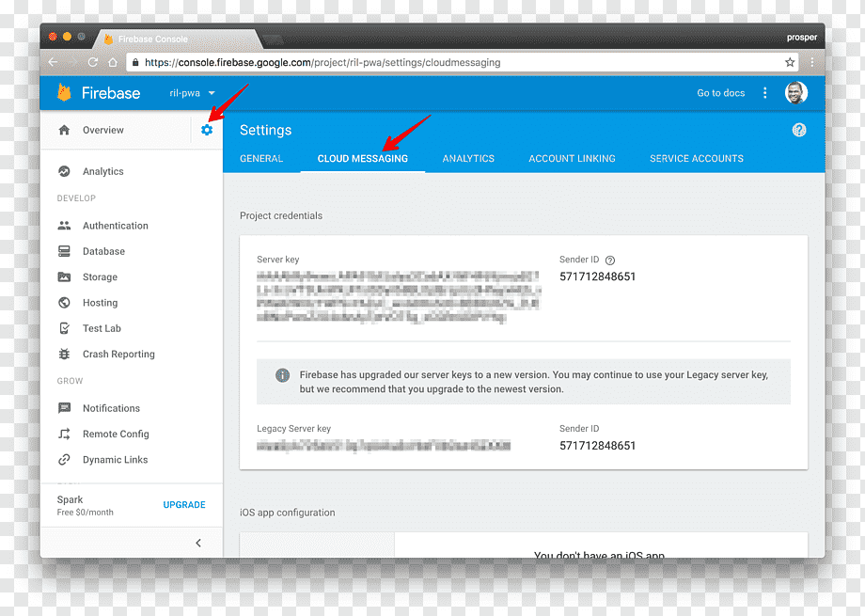
Task: Open the user profile avatar
Action: pyautogui.click(x=796, y=93)
